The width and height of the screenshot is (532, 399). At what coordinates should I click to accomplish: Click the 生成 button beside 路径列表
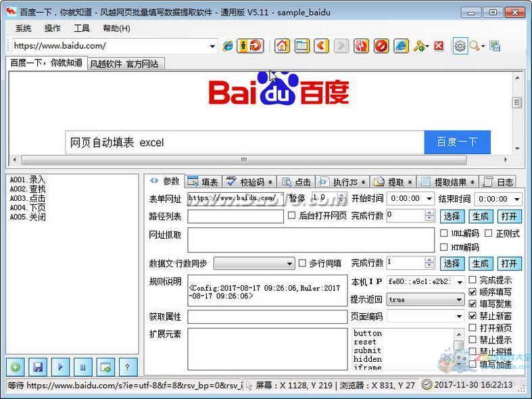(x=481, y=216)
